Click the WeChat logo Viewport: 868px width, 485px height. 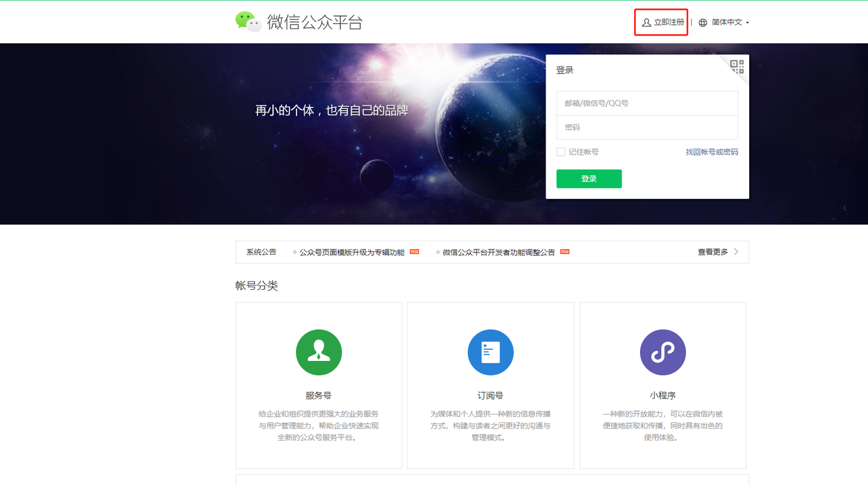(x=248, y=22)
